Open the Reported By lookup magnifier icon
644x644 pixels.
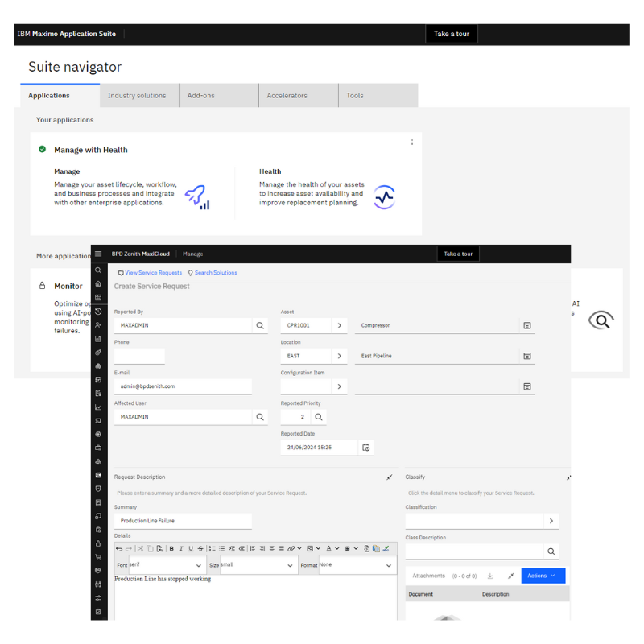click(261, 325)
